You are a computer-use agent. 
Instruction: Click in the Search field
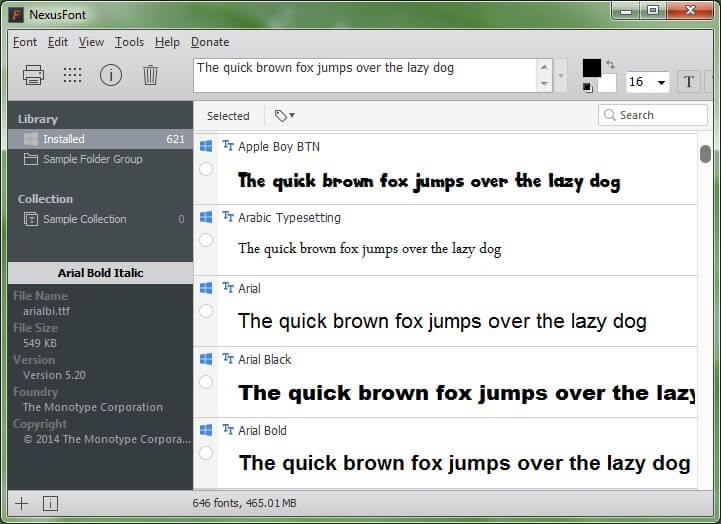[x=652, y=115]
